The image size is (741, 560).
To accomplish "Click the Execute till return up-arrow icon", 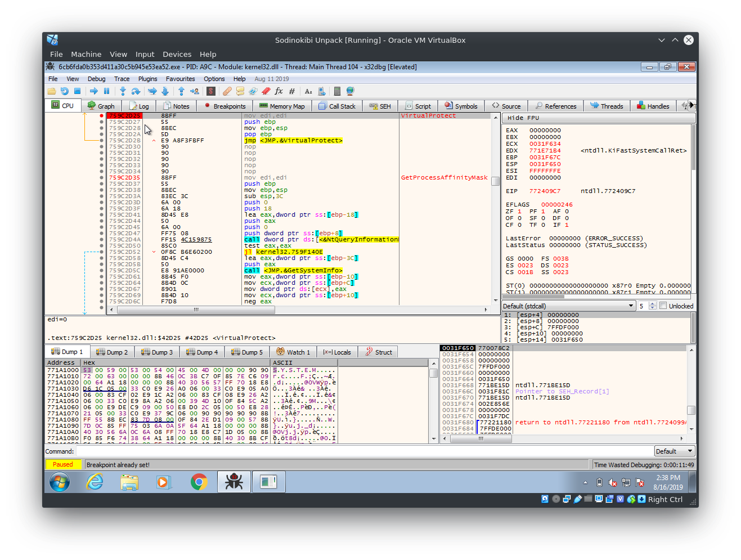I will pos(181,91).
